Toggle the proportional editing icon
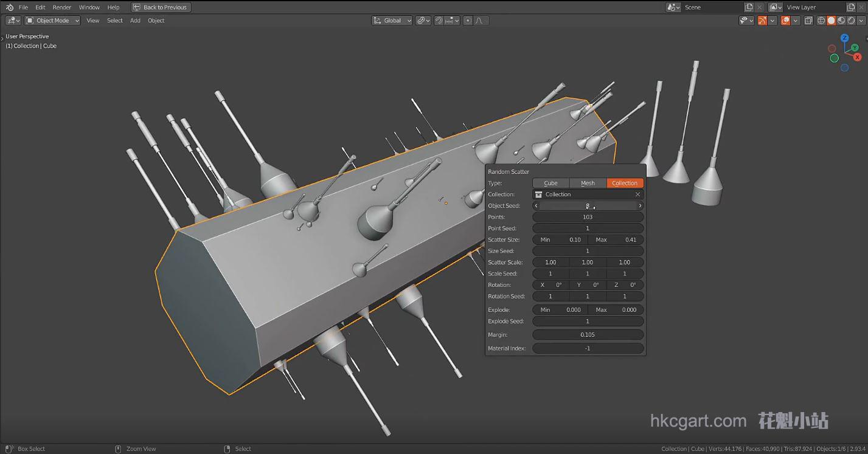This screenshot has height=454, width=868. (468, 20)
